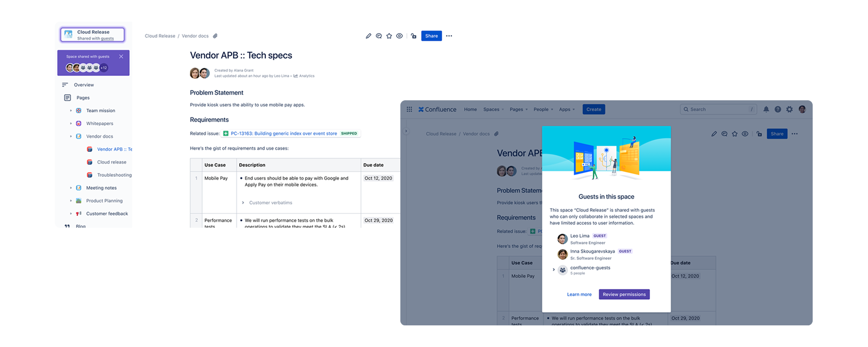Image resolution: width=868 pixels, height=347 pixels.
Task: Close the 'Space shared with guests' banner
Action: coord(121,56)
